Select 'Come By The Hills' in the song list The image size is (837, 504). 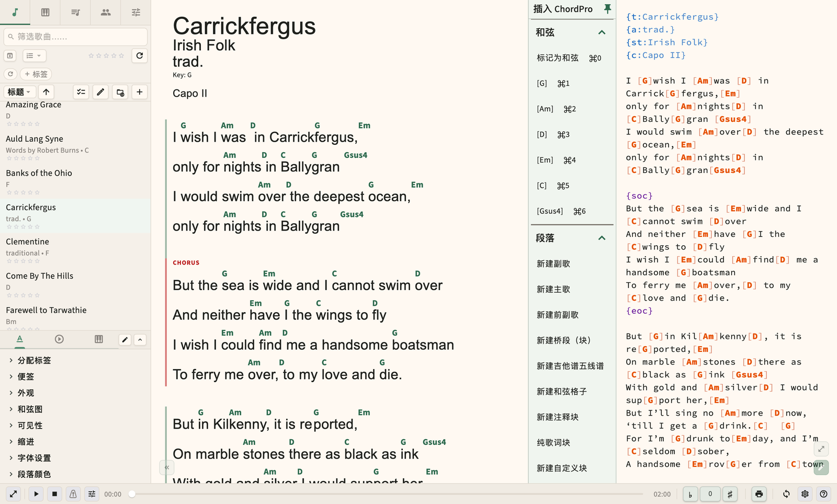click(x=75, y=284)
